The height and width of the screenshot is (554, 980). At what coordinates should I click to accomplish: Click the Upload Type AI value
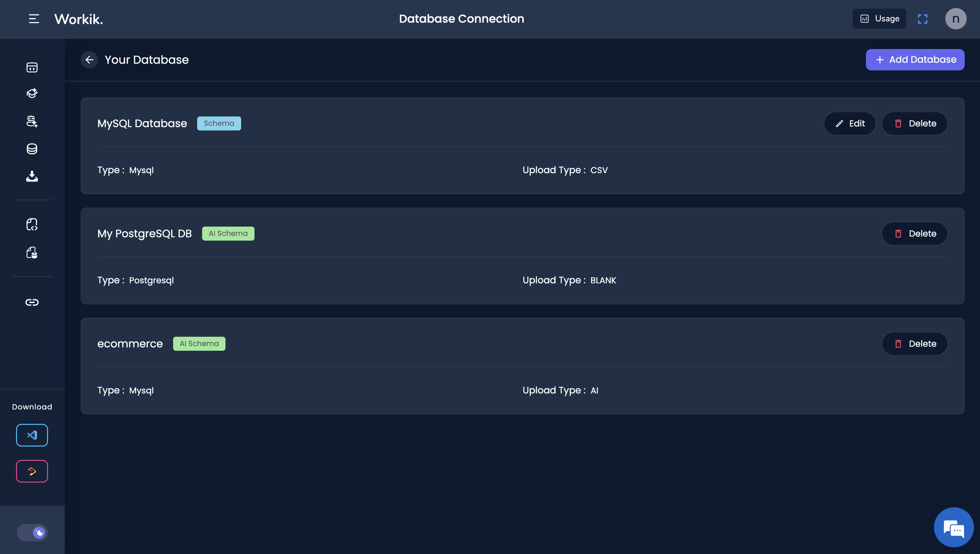[x=594, y=390]
